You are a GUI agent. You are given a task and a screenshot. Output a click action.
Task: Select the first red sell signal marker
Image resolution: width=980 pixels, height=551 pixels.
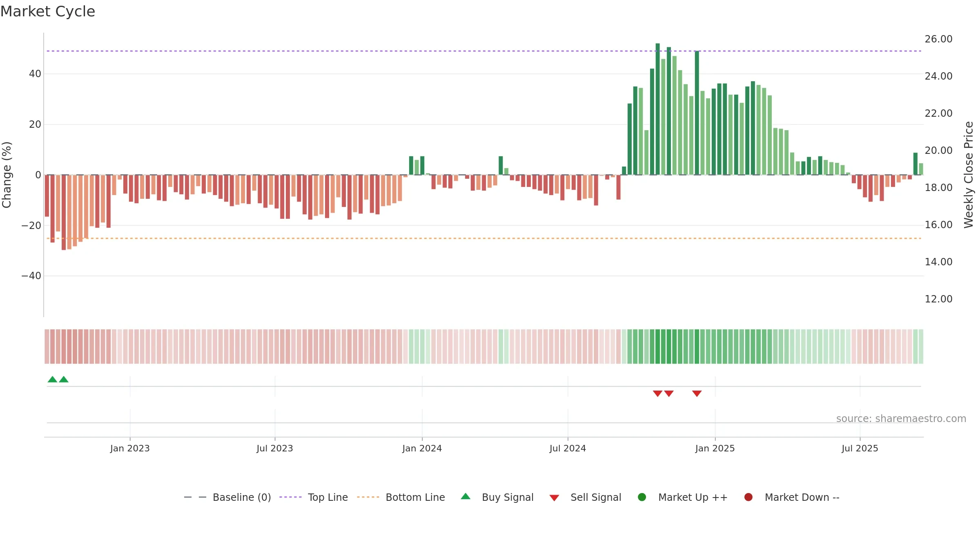point(657,393)
